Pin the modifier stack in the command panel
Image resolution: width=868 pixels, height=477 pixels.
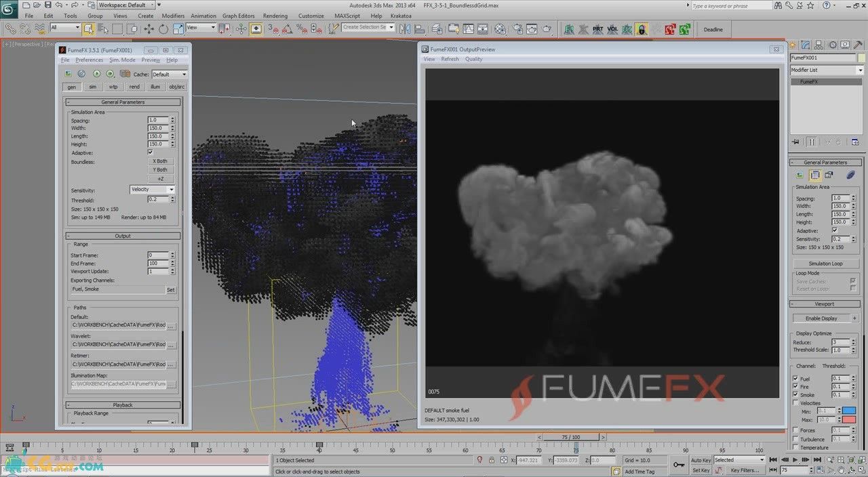(795, 142)
